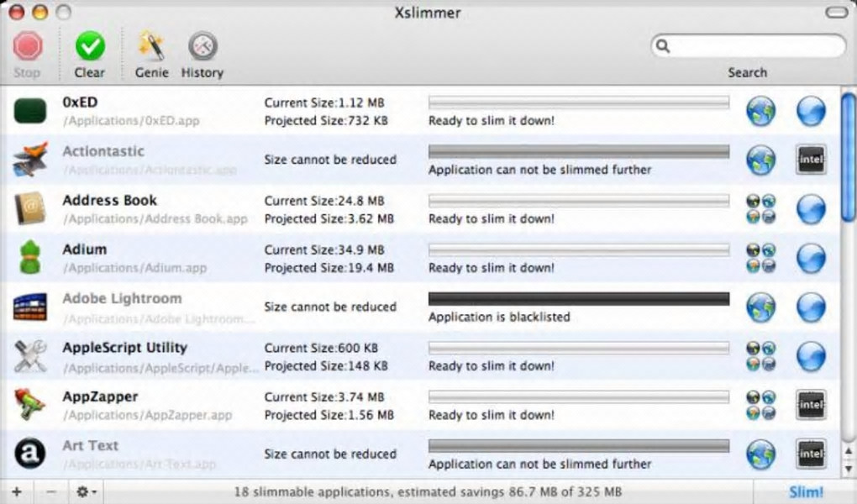Click the four-globe languages icon for AppleScript Utility

point(761,356)
